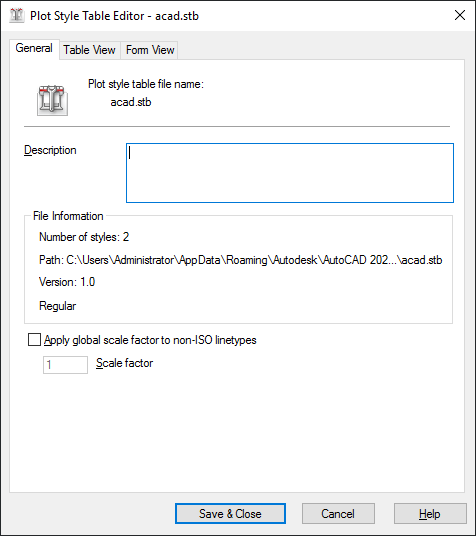The image size is (476, 536).
Task: Click inside the Description text box
Action: (x=290, y=173)
